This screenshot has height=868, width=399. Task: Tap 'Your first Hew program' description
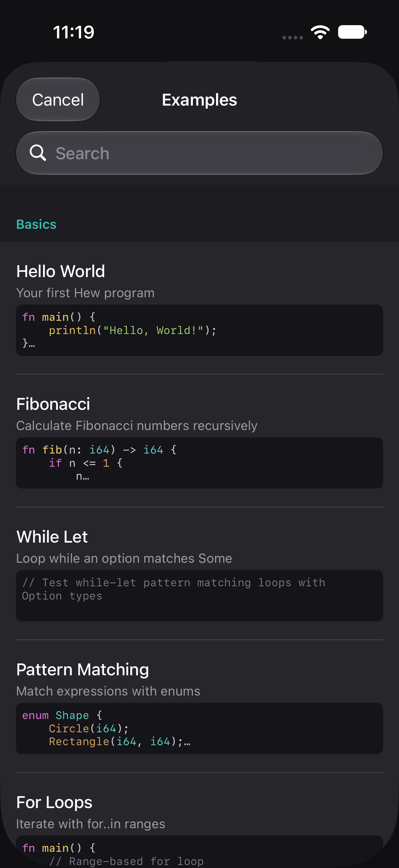(x=86, y=293)
